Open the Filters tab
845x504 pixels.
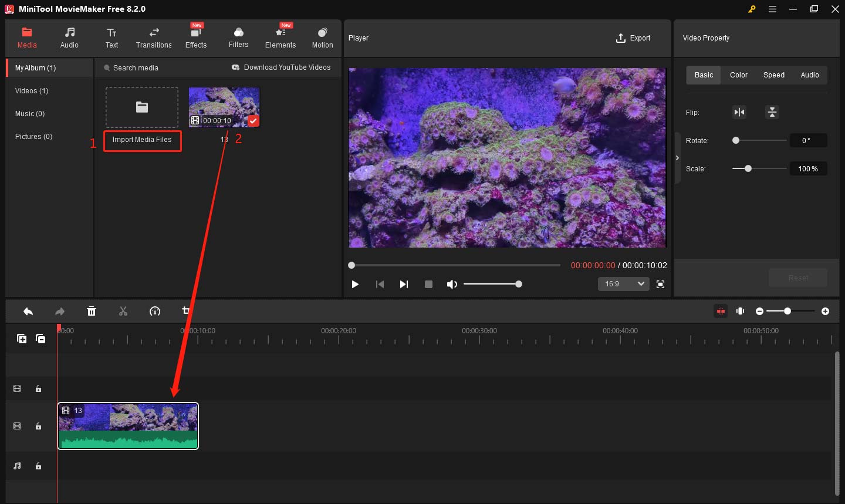(x=238, y=38)
